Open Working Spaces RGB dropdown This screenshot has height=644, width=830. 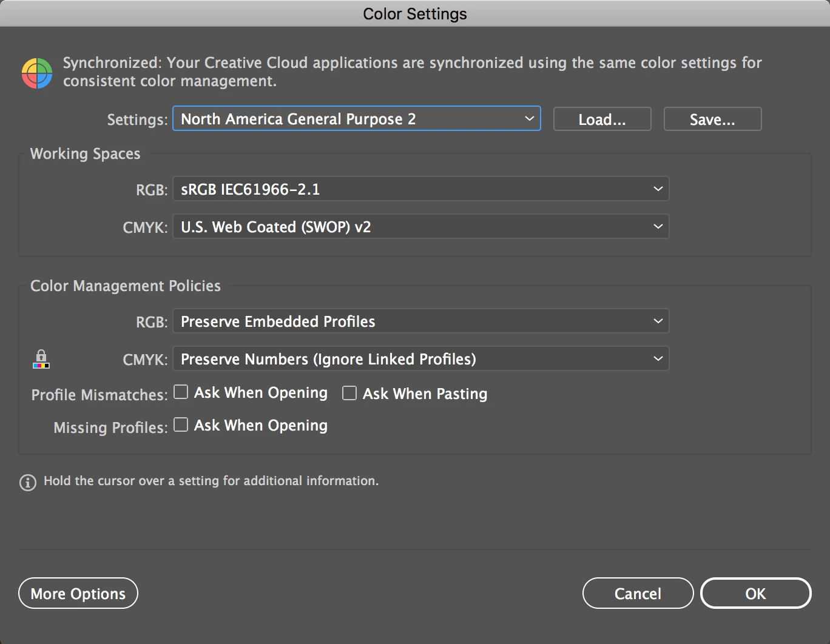[x=421, y=189]
